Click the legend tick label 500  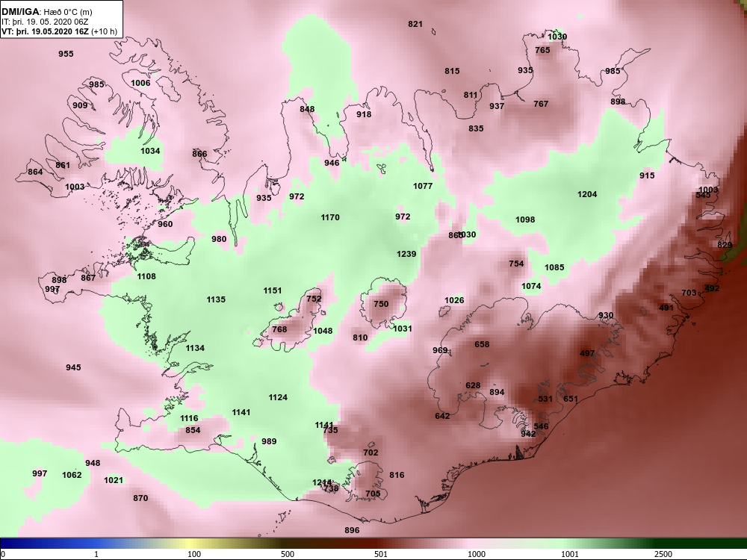point(288,554)
